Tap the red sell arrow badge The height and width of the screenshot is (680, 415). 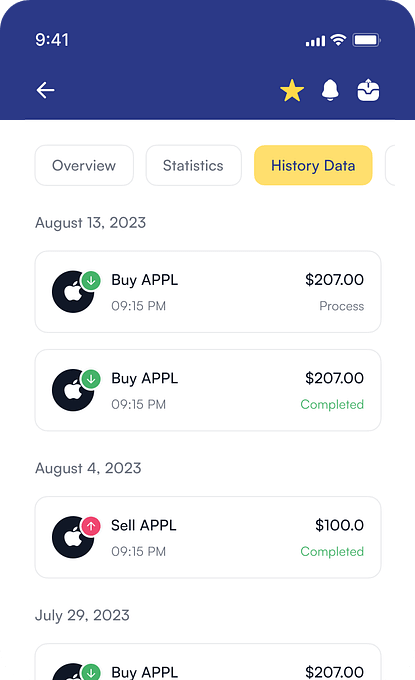[91, 526]
